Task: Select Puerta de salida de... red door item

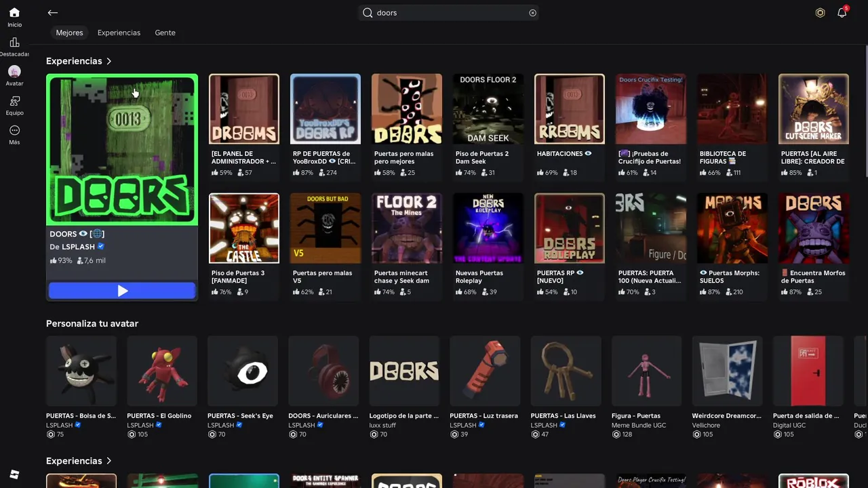Action: [x=808, y=388]
